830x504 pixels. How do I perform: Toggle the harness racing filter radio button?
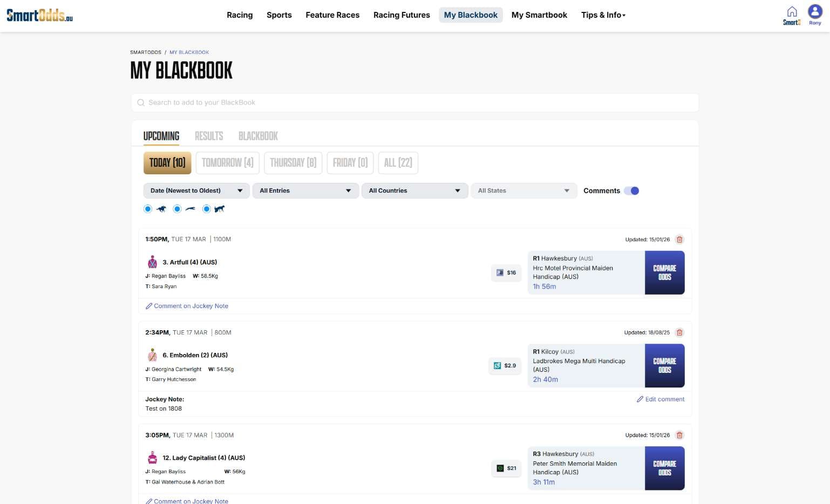(x=206, y=209)
